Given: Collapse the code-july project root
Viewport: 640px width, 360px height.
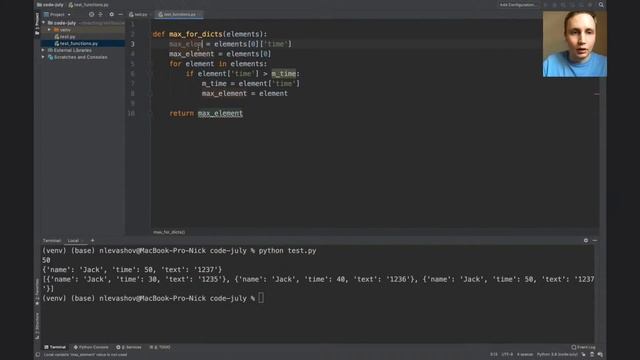Looking at the screenshot, I should pos(44,23).
